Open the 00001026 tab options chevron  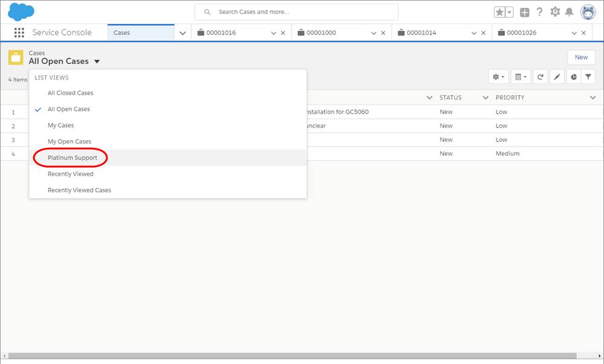(574, 33)
